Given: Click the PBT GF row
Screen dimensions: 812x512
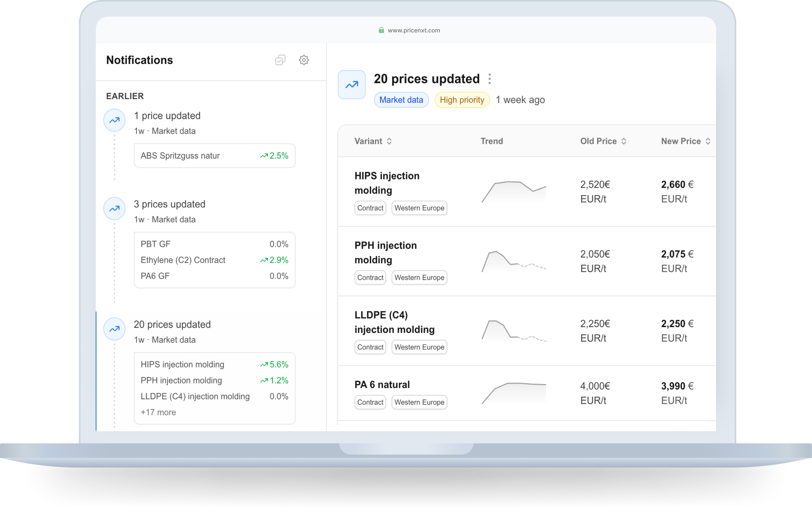Looking at the screenshot, I should click(215, 244).
